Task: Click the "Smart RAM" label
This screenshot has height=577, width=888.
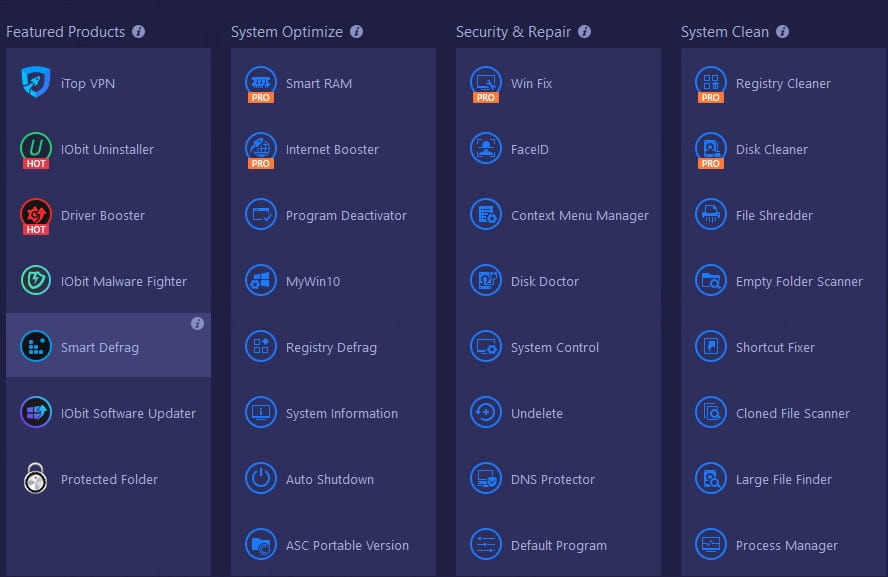Action: pos(319,83)
